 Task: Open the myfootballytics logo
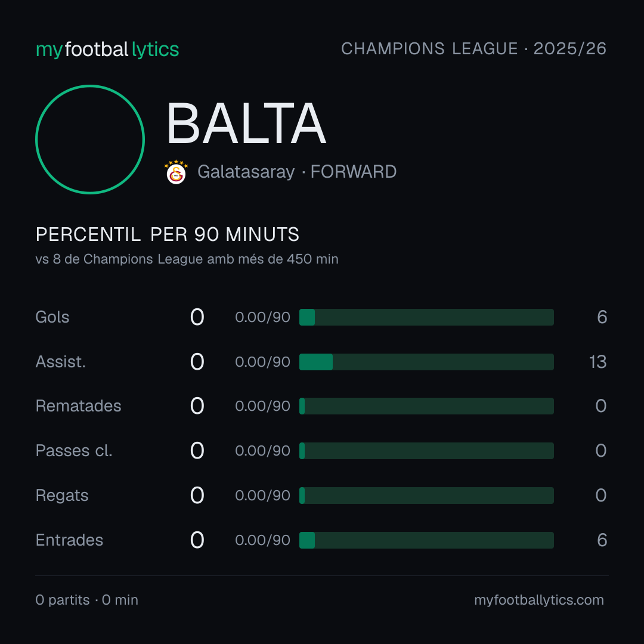coord(107,49)
